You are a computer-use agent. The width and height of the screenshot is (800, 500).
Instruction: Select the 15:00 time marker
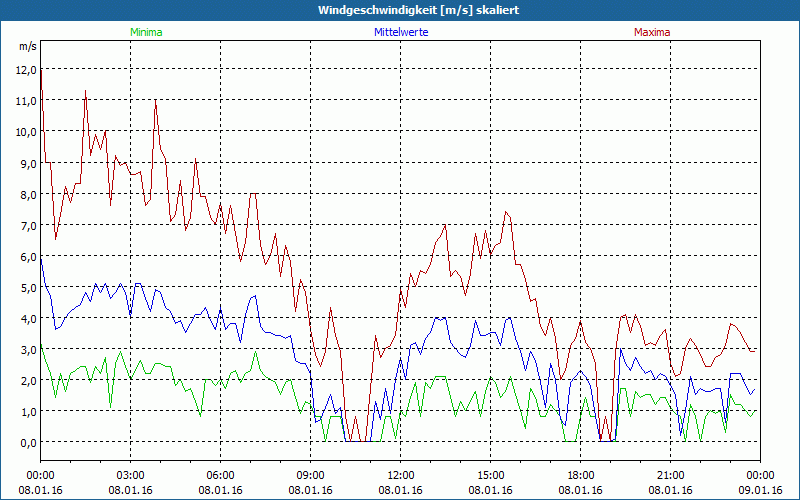coord(491,475)
